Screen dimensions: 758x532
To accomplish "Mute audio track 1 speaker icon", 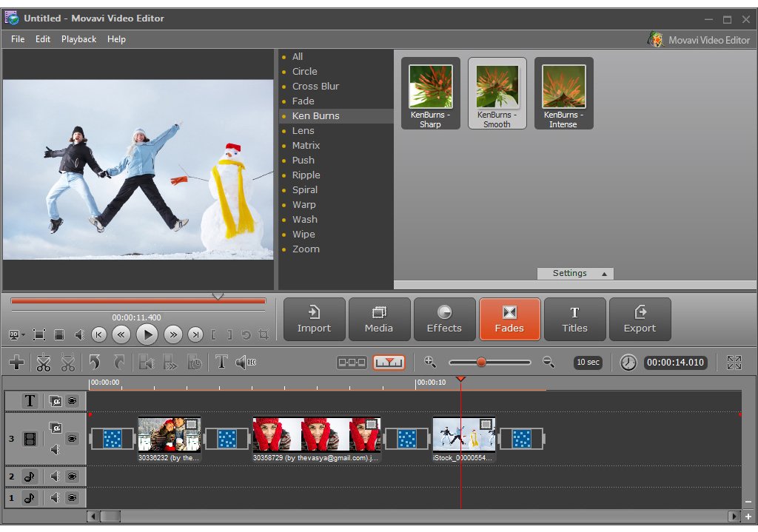I will 56,498.
